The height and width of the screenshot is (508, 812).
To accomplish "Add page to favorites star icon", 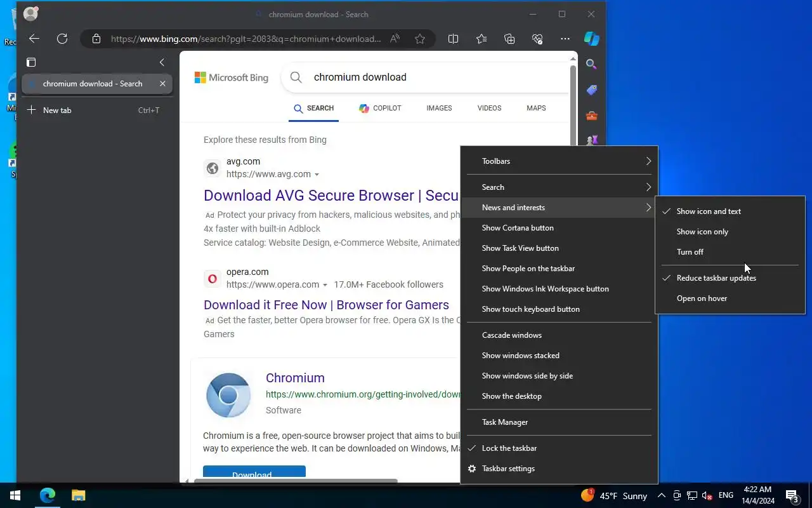I will [420, 39].
